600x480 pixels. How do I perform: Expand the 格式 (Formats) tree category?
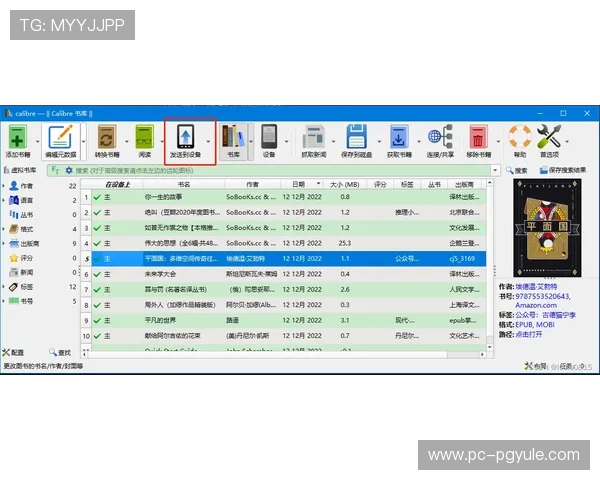coord(4,229)
